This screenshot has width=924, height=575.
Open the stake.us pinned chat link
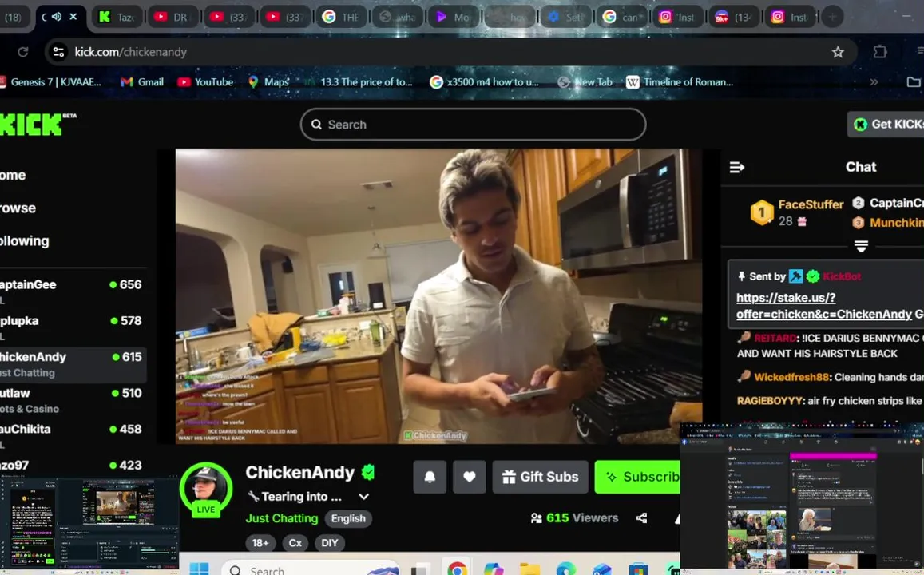click(x=824, y=306)
